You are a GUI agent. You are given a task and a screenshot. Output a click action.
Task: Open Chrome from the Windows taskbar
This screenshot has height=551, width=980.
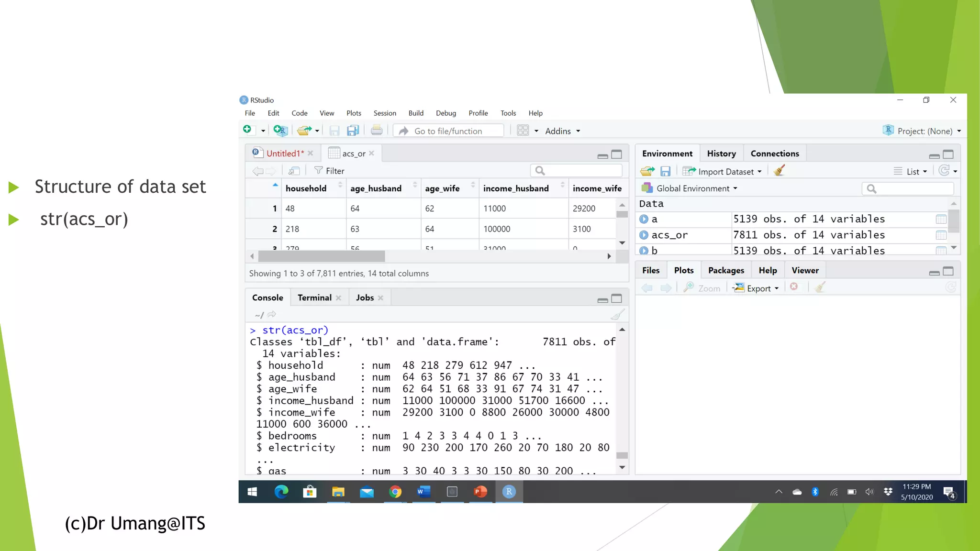pos(395,492)
